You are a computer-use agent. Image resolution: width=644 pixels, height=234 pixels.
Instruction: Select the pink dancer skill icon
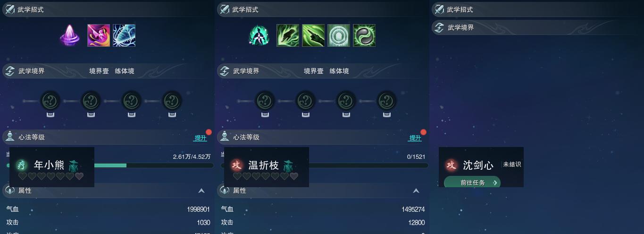[x=99, y=35]
